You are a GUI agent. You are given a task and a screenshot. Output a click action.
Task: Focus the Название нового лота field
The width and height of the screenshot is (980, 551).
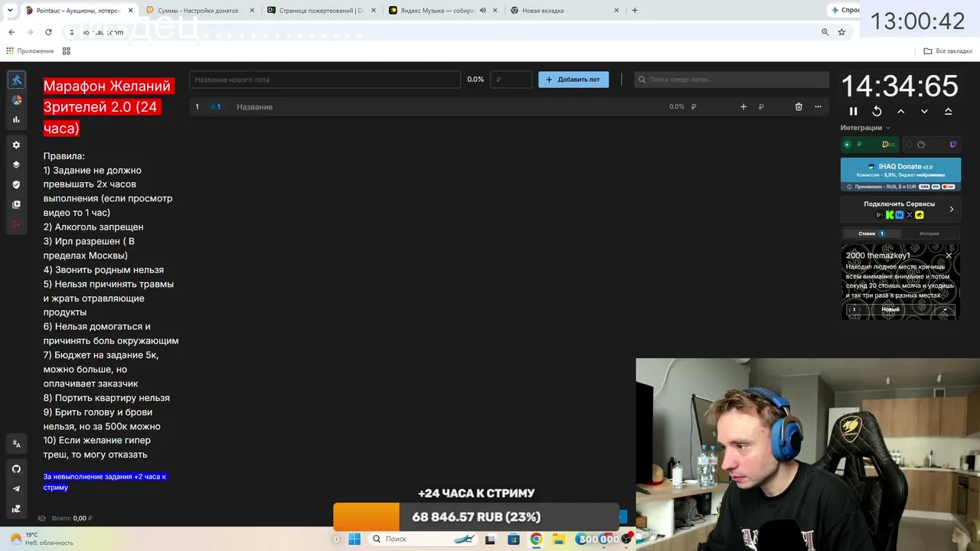(x=325, y=80)
